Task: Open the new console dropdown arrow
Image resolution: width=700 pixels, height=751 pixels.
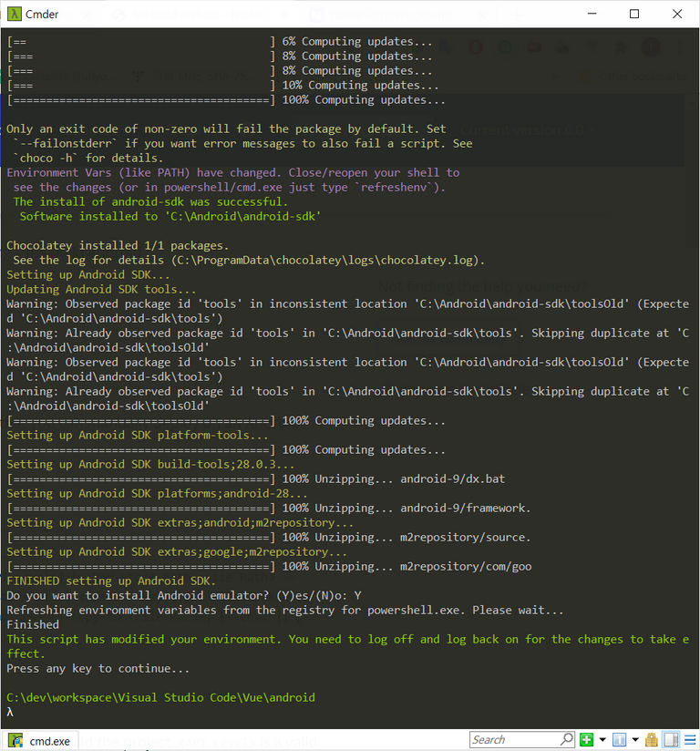Action: (x=602, y=739)
